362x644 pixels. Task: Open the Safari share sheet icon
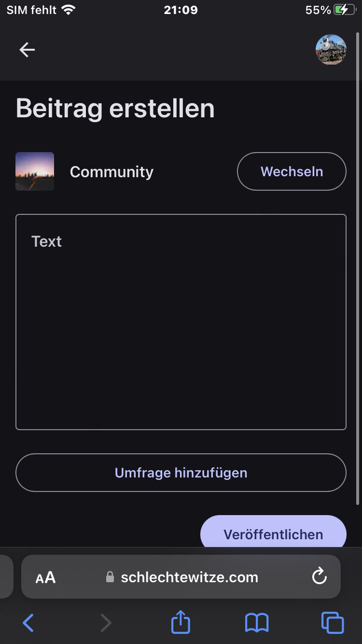(x=181, y=622)
